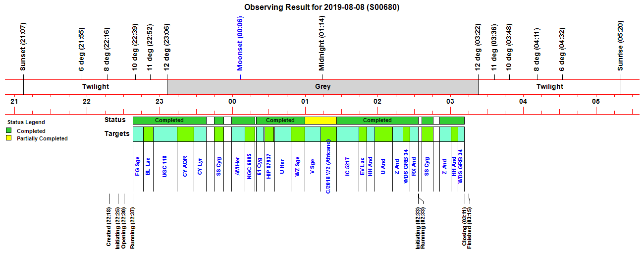The height and width of the screenshot is (261, 644).
Task: Click the Grey period band
Action: coord(322,86)
